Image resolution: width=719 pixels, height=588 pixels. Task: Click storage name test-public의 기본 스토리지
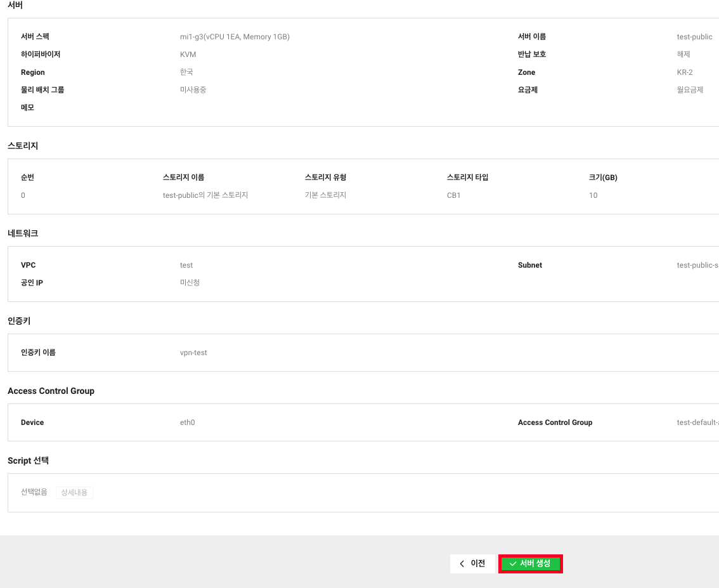[x=205, y=195]
